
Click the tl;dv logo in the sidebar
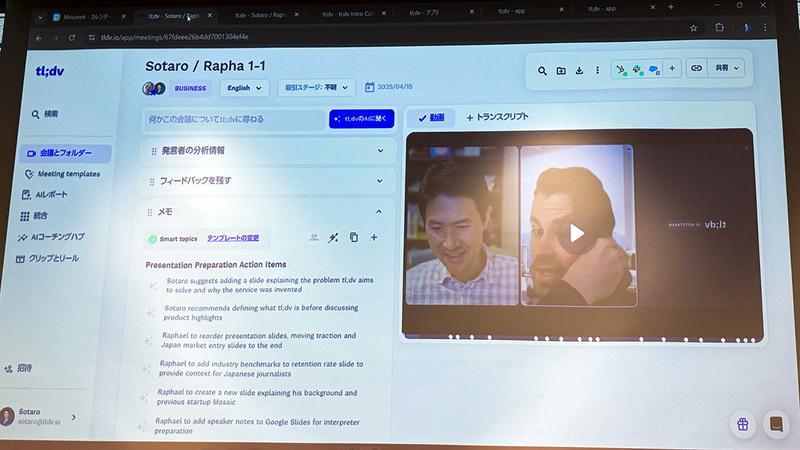click(x=50, y=71)
